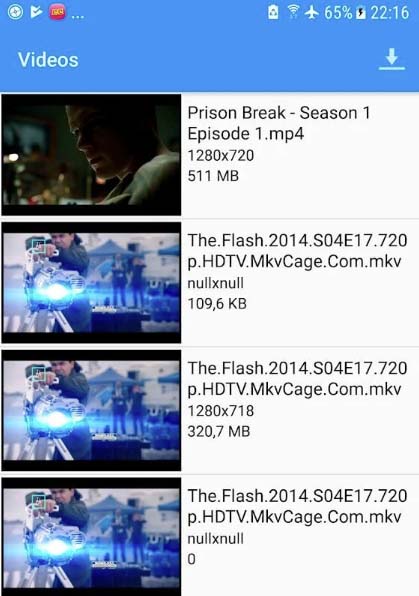Select the last Flash video with size 0

click(x=210, y=535)
